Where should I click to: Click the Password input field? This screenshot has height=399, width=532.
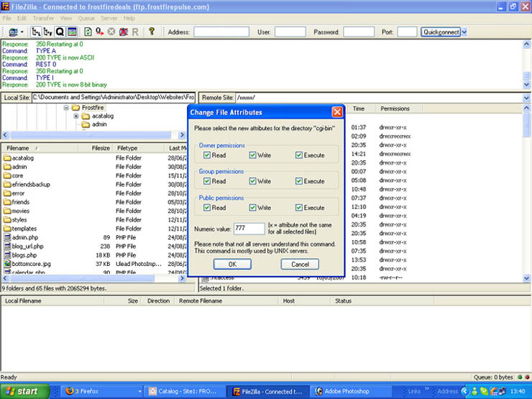[x=359, y=32]
